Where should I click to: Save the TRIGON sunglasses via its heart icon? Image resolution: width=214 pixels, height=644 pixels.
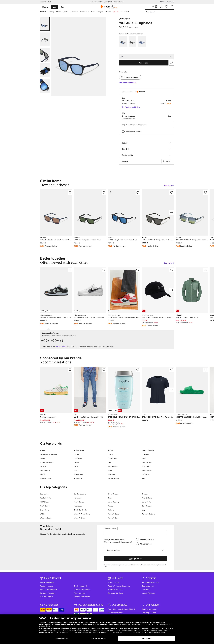pos(70,193)
